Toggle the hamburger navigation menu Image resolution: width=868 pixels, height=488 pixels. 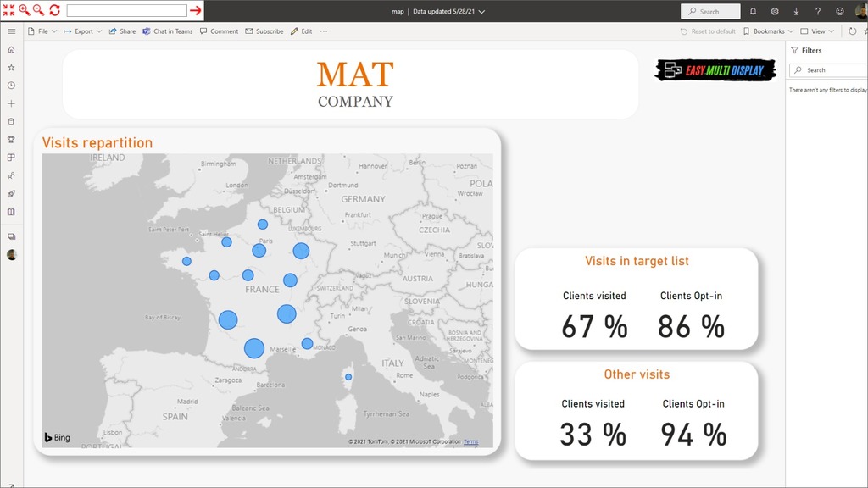(12, 31)
